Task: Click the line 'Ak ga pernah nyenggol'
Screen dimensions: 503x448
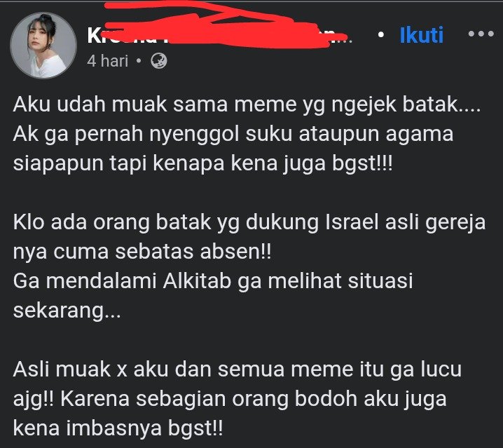Action: (233, 134)
